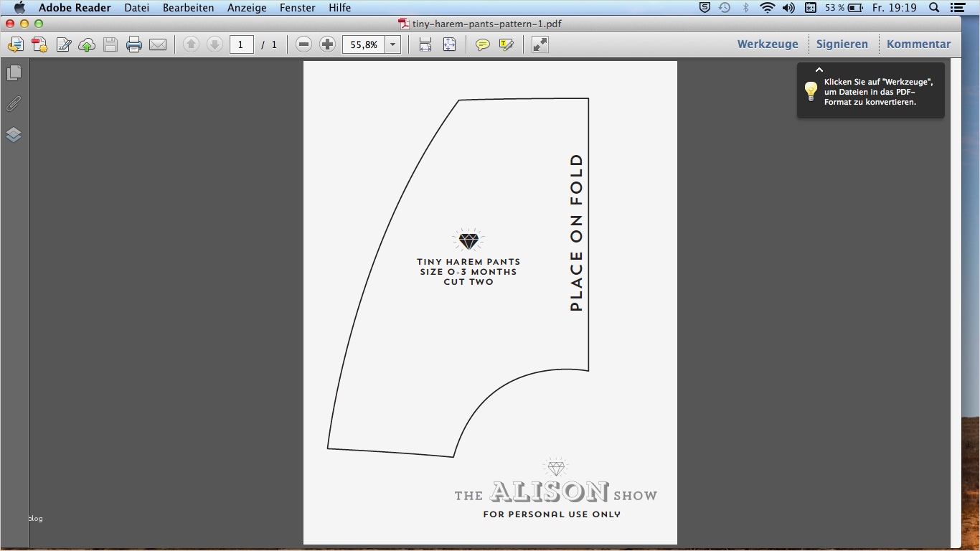Open the Wi-Fi status menu

768,8
